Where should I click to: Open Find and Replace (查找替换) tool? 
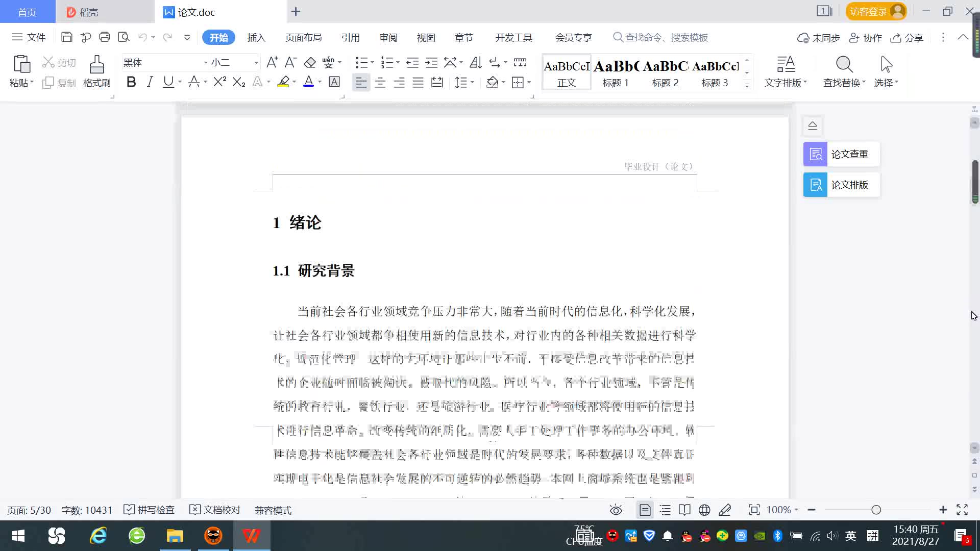pyautogui.click(x=844, y=71)
